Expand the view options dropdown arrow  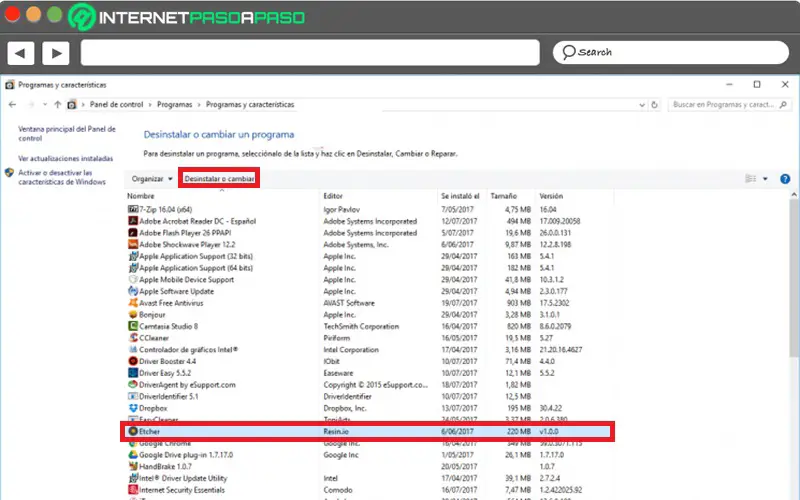click(766, 179)
